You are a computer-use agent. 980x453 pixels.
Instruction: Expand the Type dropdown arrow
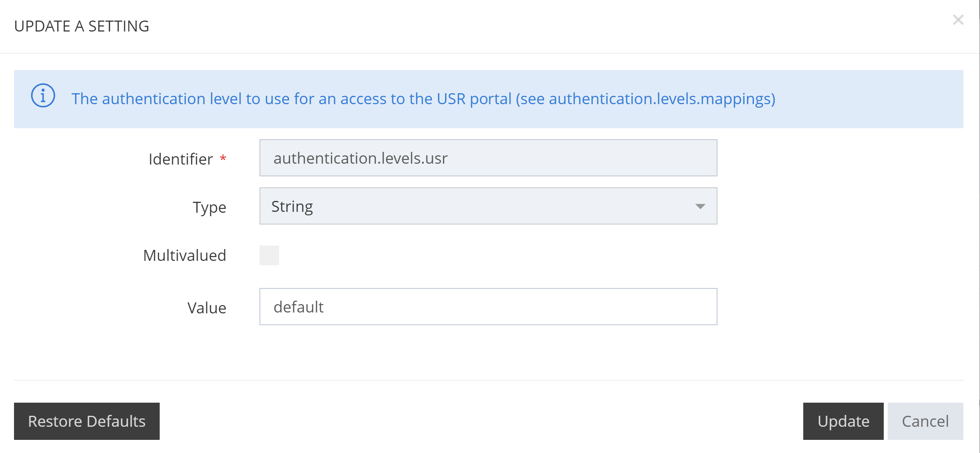[700, 207]
